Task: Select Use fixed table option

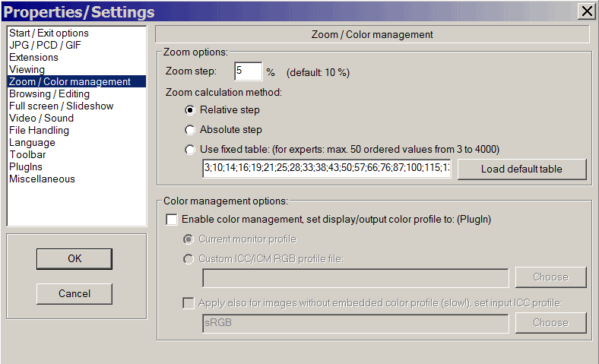Action: 190,149
